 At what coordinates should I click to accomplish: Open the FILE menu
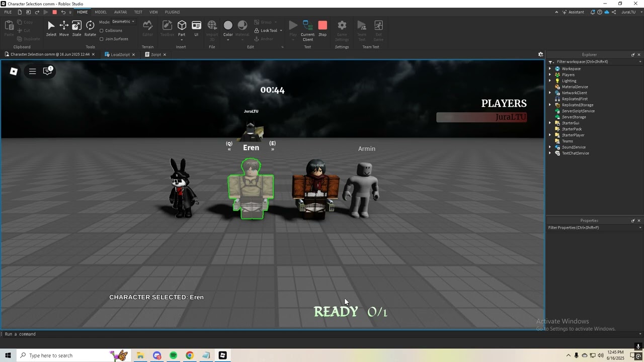[8, 12]
